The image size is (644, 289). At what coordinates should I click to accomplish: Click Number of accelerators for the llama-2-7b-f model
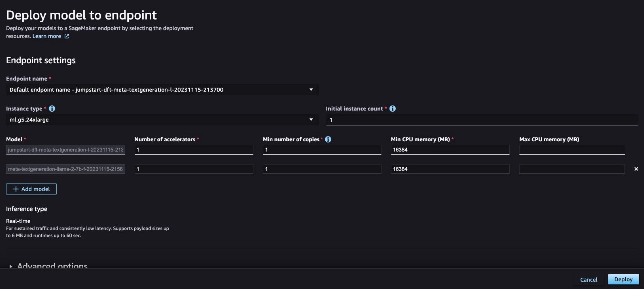194,169
